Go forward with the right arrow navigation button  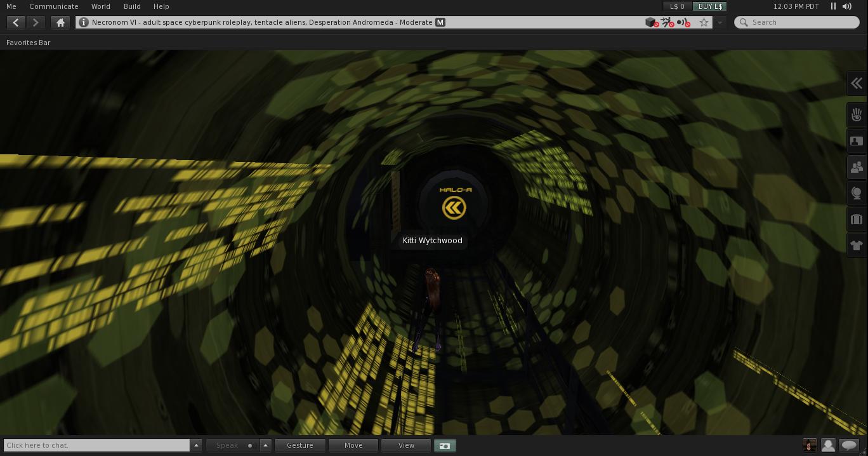coord(36,22)
